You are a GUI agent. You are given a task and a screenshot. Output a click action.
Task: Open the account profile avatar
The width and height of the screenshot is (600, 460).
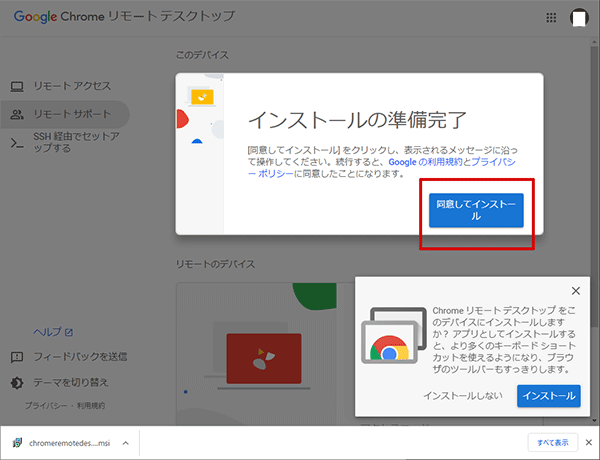pos(579,18)
